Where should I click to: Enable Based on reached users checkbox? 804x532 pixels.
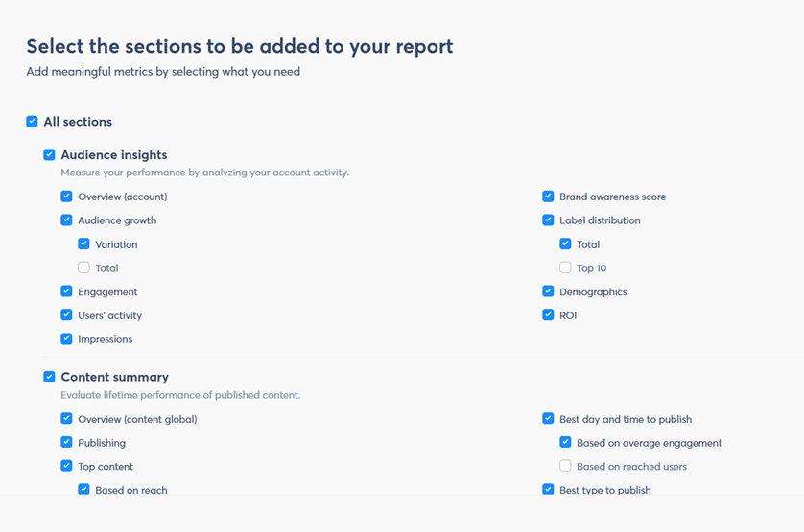pyautogui.click(x=565, y=467)
